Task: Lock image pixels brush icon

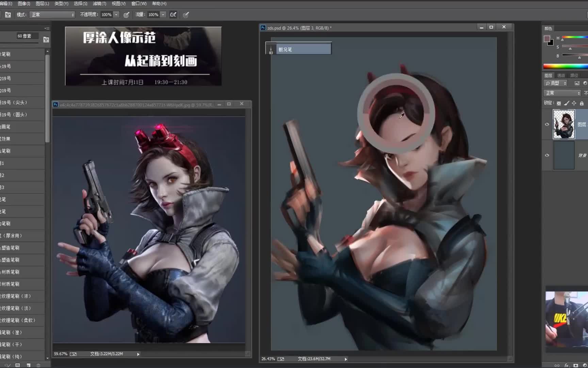Action: coord(567,103)
